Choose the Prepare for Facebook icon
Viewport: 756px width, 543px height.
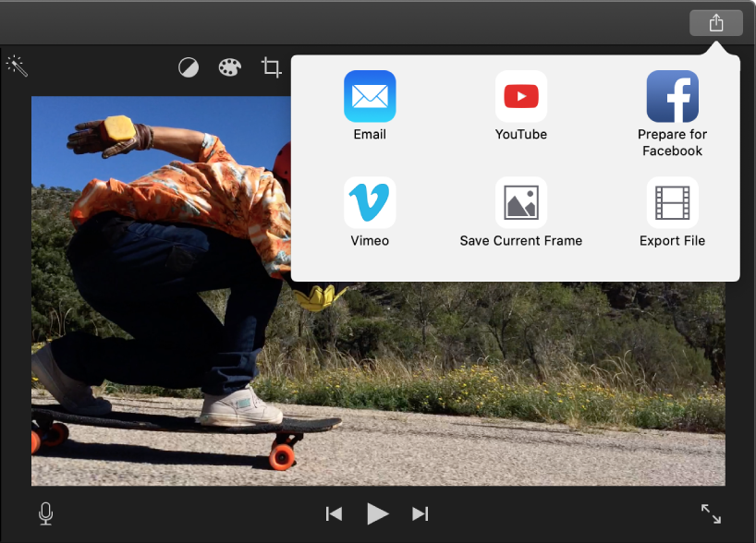click(x=672, y=96)
